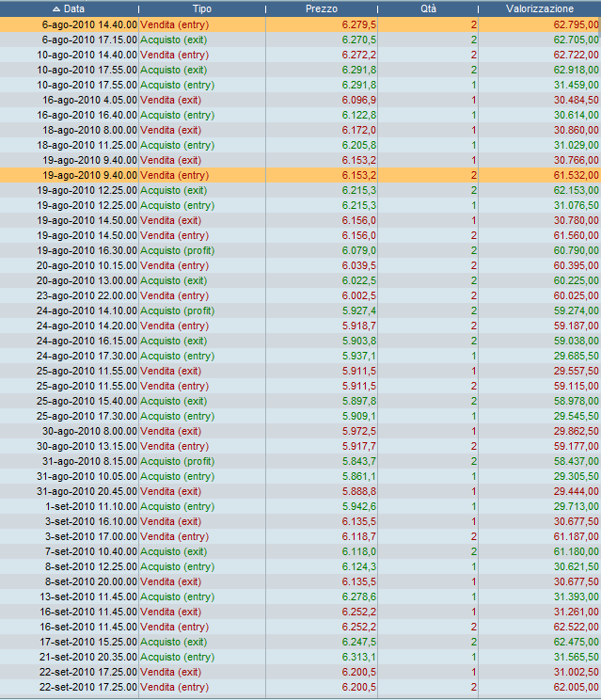Select date cell 7-set-2010 10.40.00

tap(91, 551)
